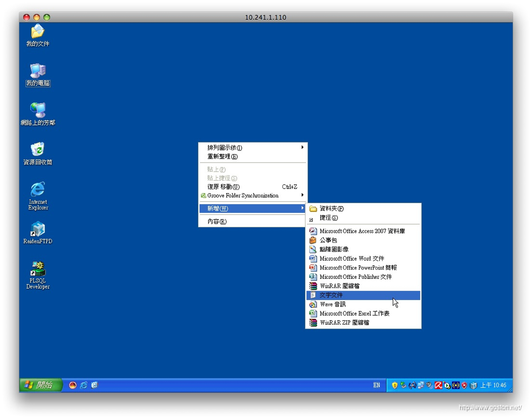This screenshot has height=419, width=532.
Task: Select the 資源回收筒 recycle bin icon
Action: click(37, 154)
